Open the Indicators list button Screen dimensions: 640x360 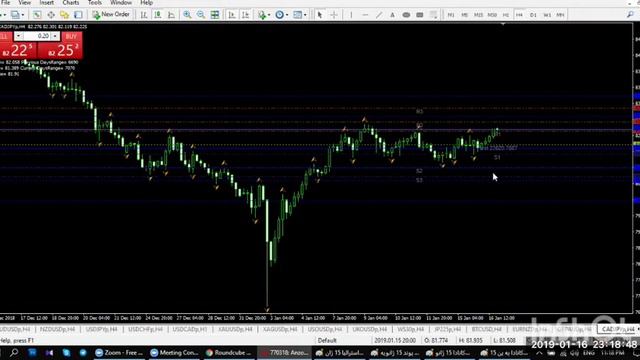click(262, 15)
